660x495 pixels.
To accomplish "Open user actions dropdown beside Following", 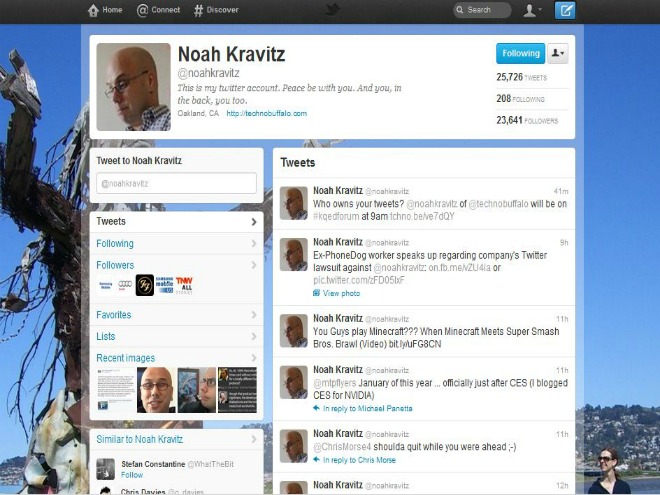I will click(x=558, y=53).
